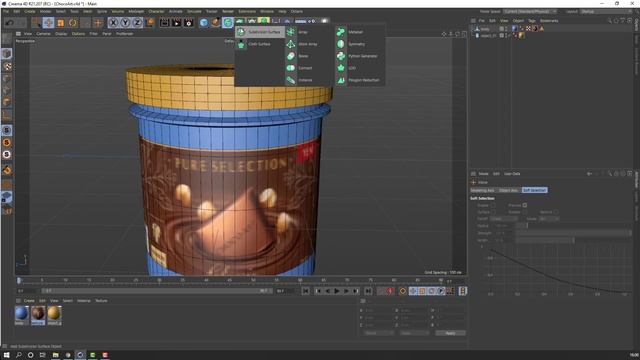Open the viewport Display menu
The width and height of the screenshot is (640, 360).
click(x=61, y=34)
